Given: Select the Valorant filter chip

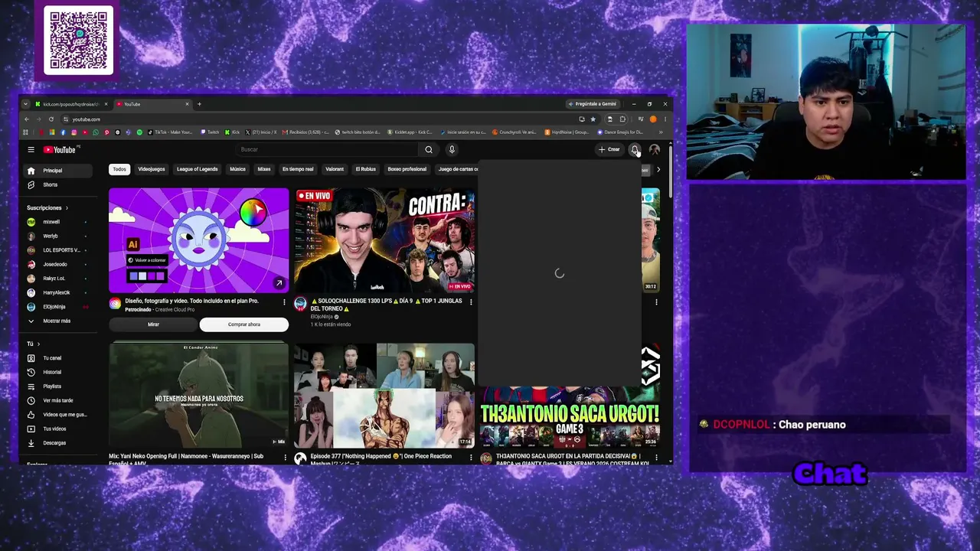Looking at the screenshot, I should point(335,169).
